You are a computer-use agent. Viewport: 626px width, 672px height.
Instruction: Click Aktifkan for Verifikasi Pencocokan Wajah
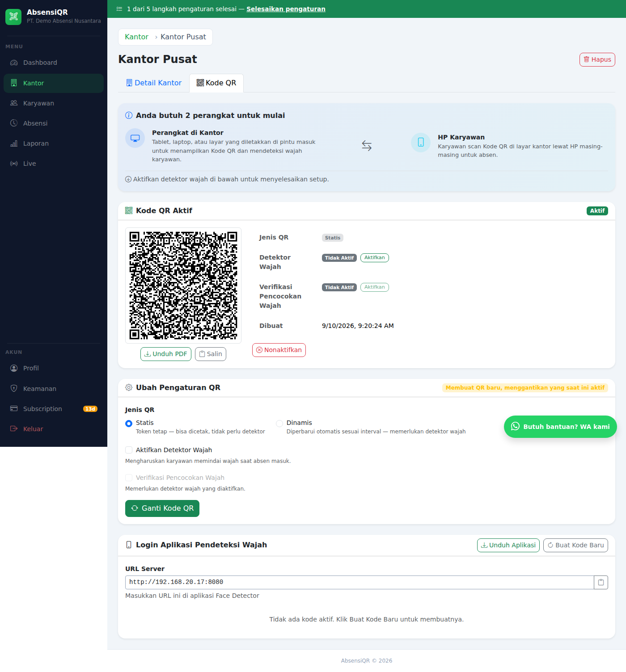click(375, 287)
